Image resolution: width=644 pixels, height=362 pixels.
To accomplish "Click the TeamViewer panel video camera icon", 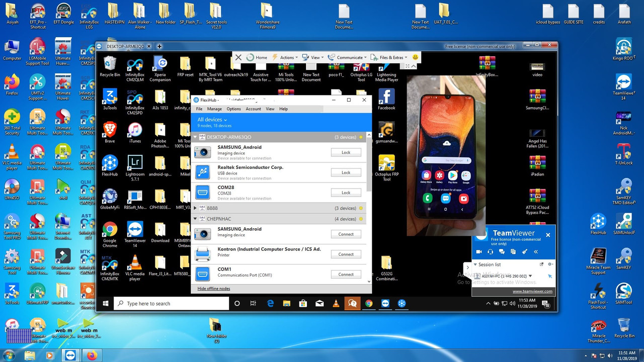I will click(x=479, y=251).
